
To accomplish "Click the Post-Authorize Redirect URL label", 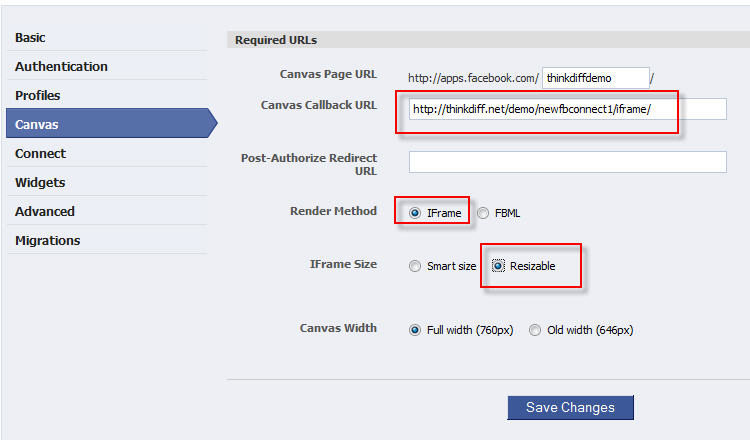I will [x=309, y=165].
